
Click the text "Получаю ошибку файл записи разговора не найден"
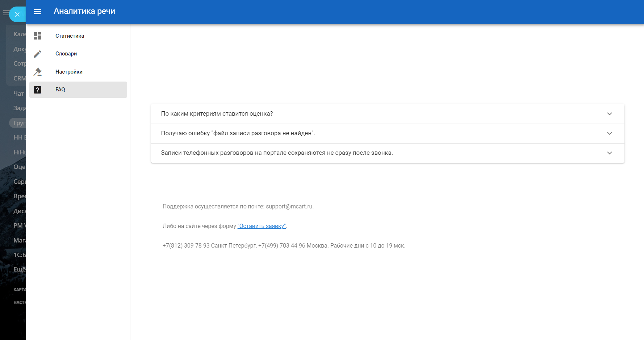tap(238, 133)
